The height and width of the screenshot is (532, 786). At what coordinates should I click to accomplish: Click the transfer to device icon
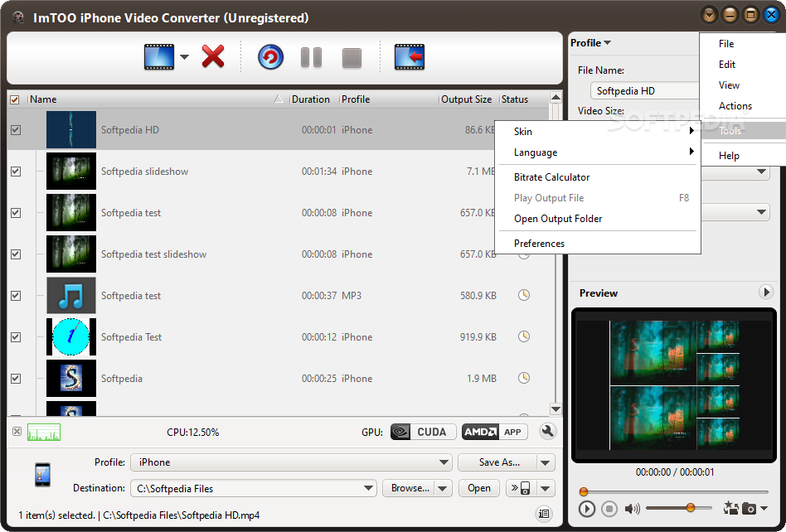pos(522,488)
